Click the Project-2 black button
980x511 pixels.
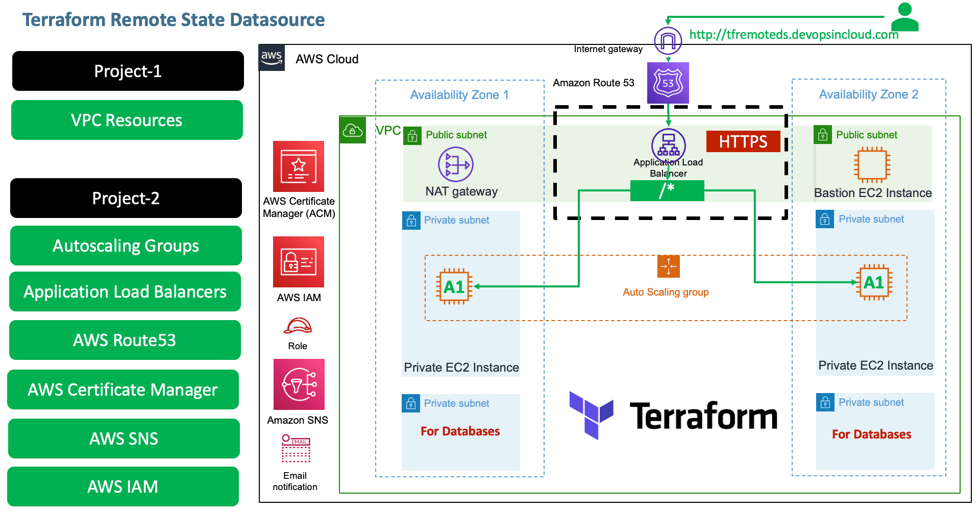click(126, 198)
